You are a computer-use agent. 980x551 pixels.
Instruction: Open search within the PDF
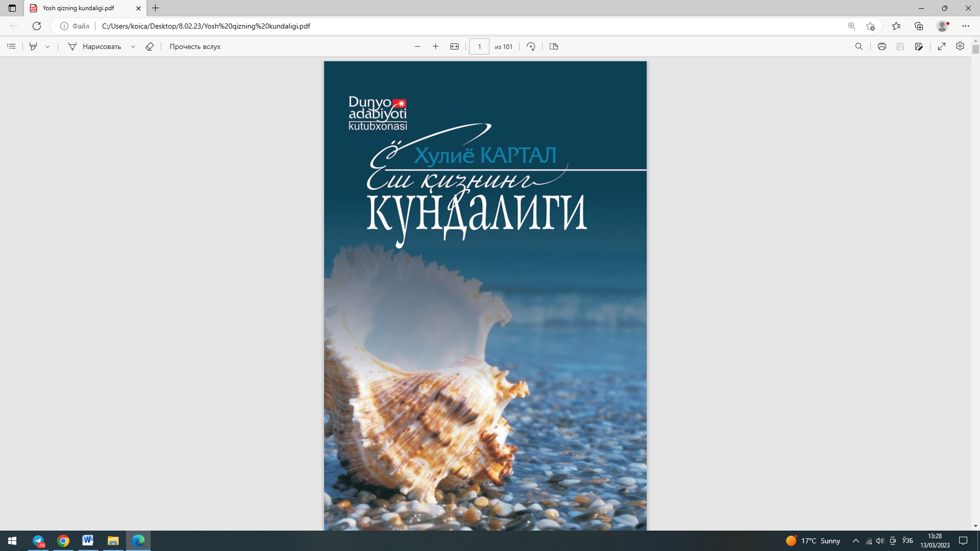pos(860,46)
